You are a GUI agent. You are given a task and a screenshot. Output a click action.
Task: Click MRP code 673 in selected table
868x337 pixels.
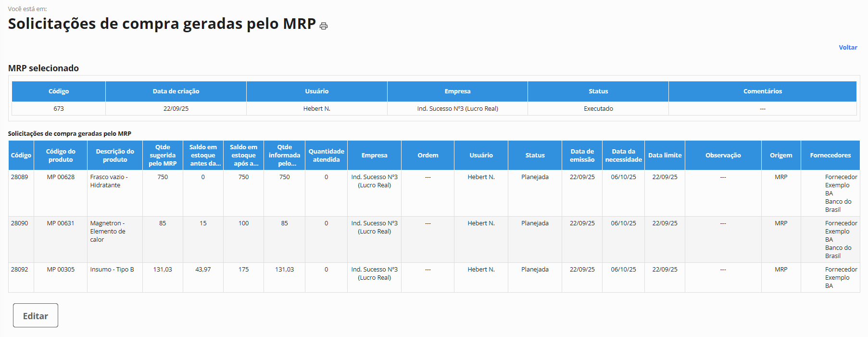(59, 109)
